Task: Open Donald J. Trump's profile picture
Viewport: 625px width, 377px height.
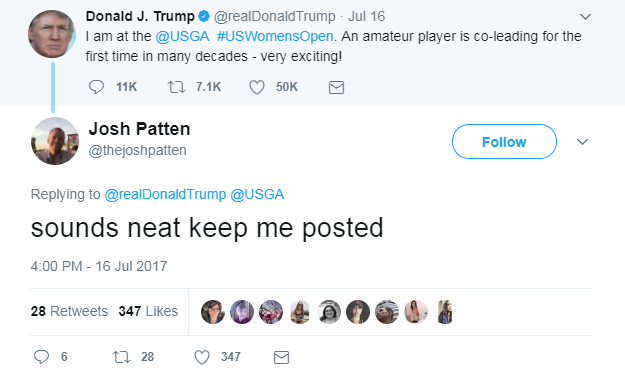Action: tap(52, 34)
